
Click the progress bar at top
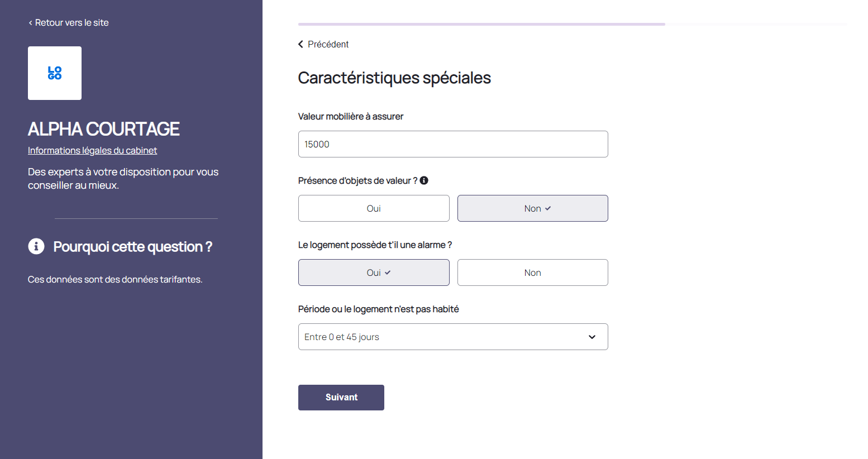pyautogui.click(x=481, y=25)
